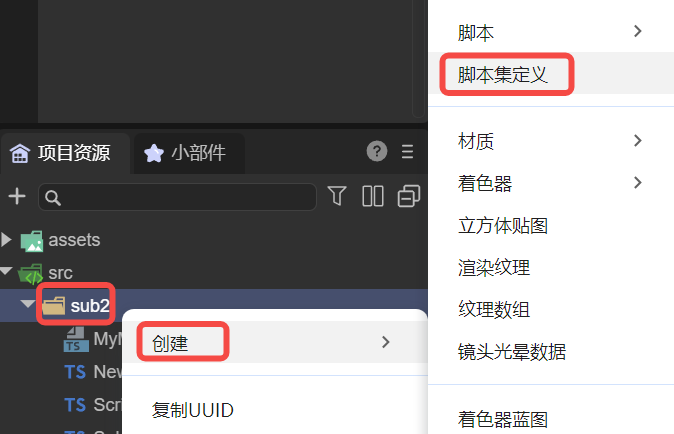Toggle the two-column layout icon
This screenshot has width=674, height=434.
pos(373,196)
